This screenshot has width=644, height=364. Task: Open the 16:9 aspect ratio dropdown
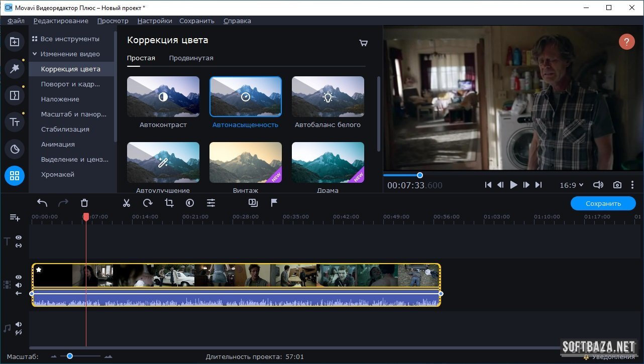click(572, 185)
